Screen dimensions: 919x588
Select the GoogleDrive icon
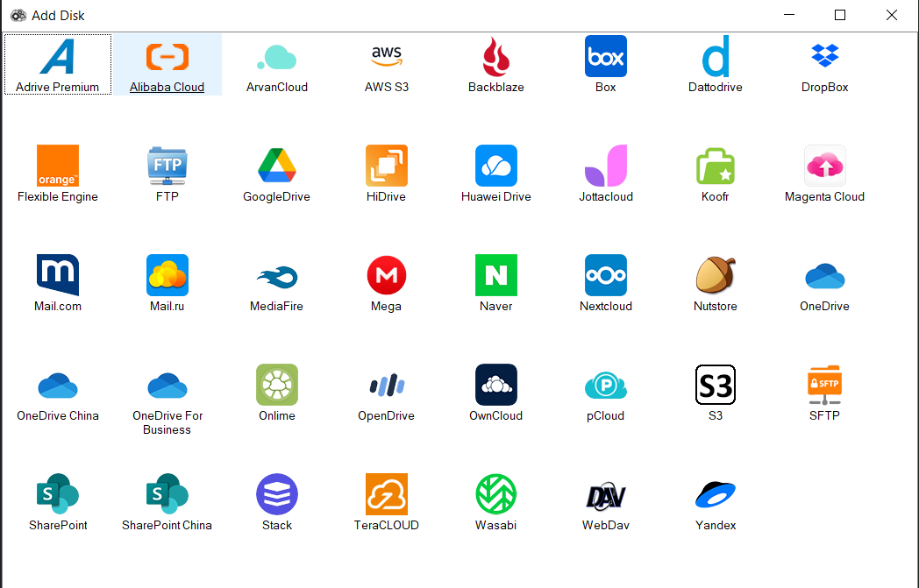(276, 173)
